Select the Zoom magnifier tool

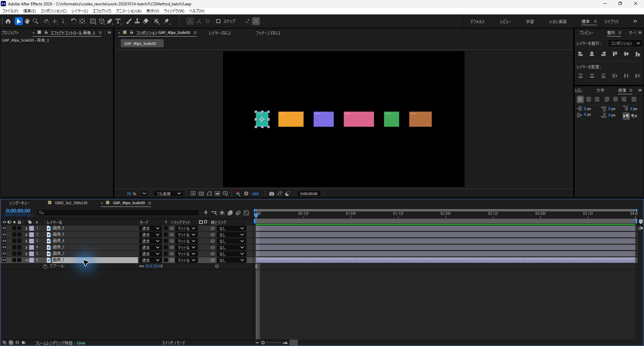click(x=36, y=21)
